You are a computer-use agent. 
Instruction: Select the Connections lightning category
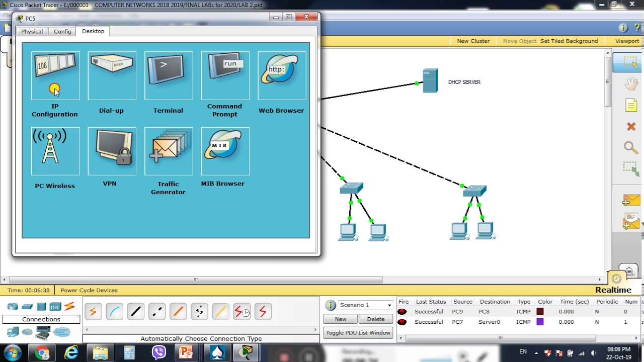[69, 306]
